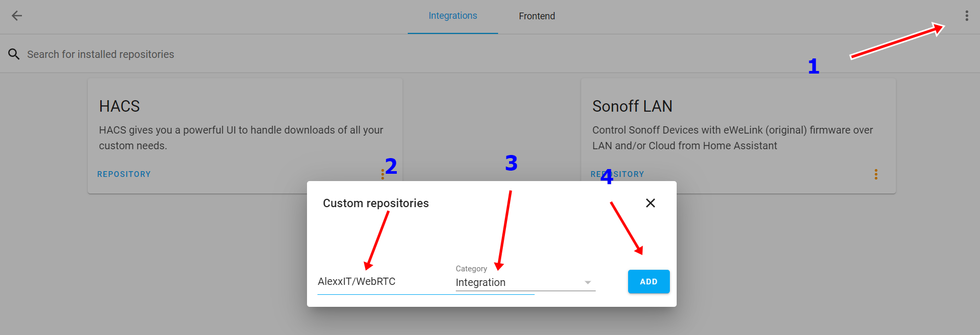Click the AlexxIT/WebRTC repository field
The width and height of the screenshot is (980, 335).
click(x=426, y=282)
